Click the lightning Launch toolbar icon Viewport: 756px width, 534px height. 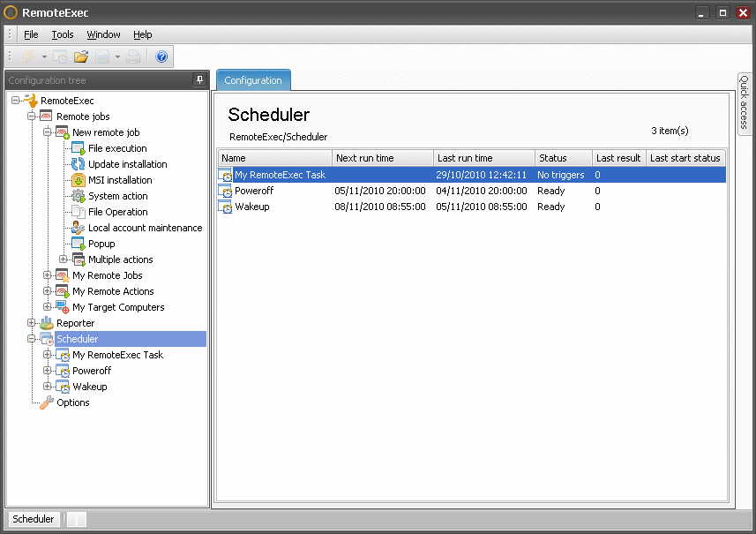[x=29, y=56]
